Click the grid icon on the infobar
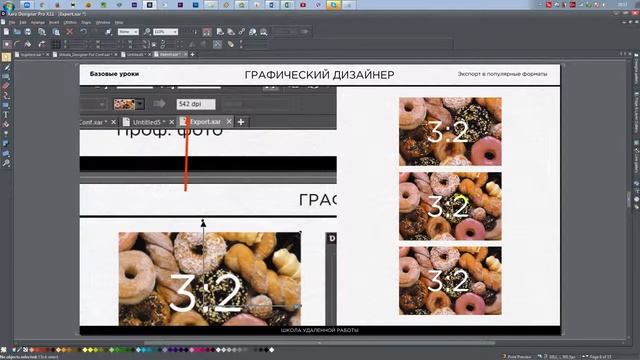 (x=56, y=44)
